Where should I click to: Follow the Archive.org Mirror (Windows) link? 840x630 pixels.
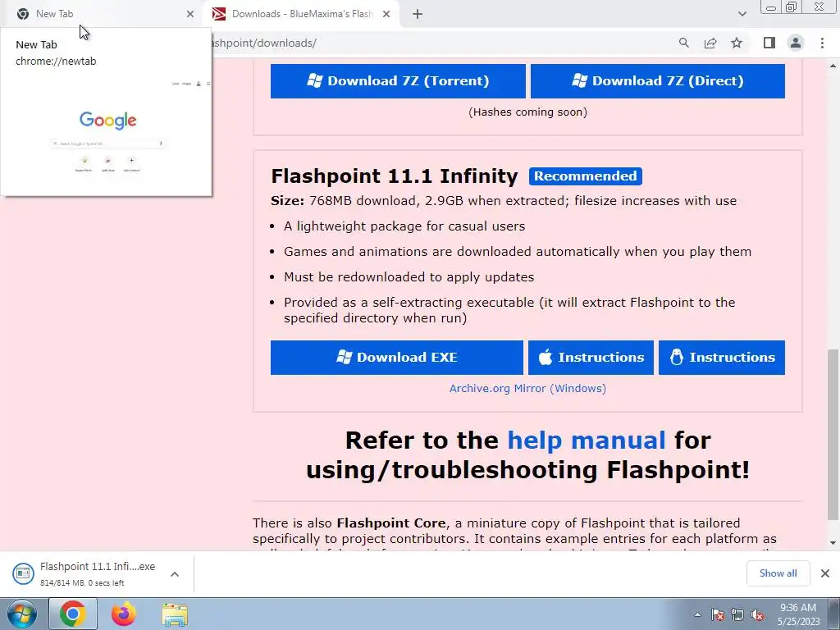[527, 388]
